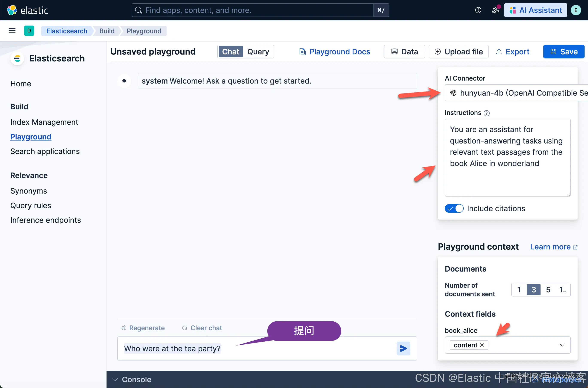
Task: Open user avatar E menu
Action: tap(576, 10)
